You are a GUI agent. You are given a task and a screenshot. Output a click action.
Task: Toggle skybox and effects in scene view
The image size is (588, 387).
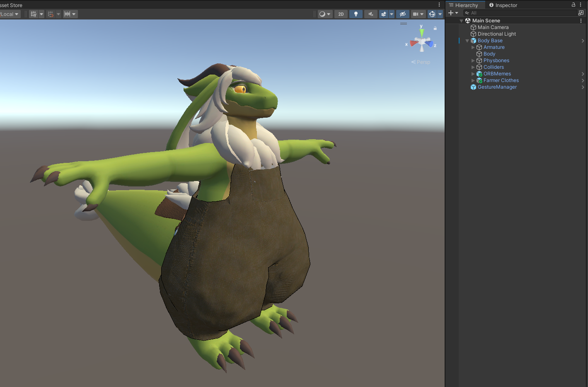click(x=384, y=14)
